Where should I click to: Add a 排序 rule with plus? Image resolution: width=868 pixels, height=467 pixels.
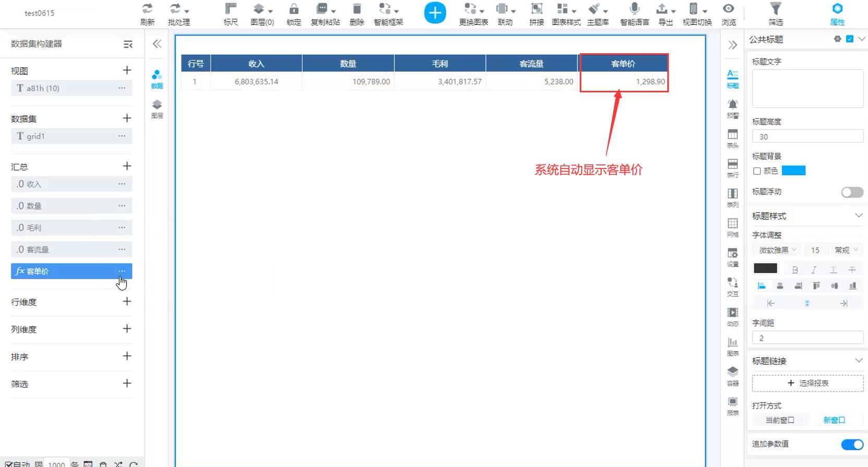point(127,356)
